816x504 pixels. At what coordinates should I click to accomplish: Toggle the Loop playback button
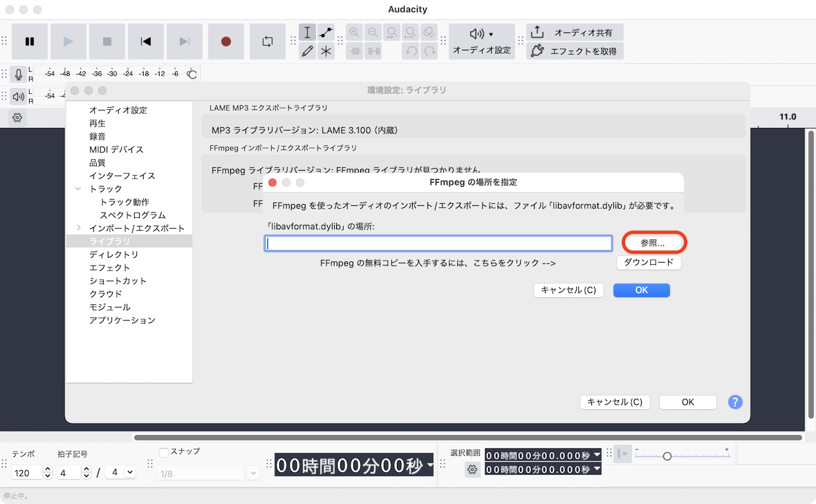268,41
